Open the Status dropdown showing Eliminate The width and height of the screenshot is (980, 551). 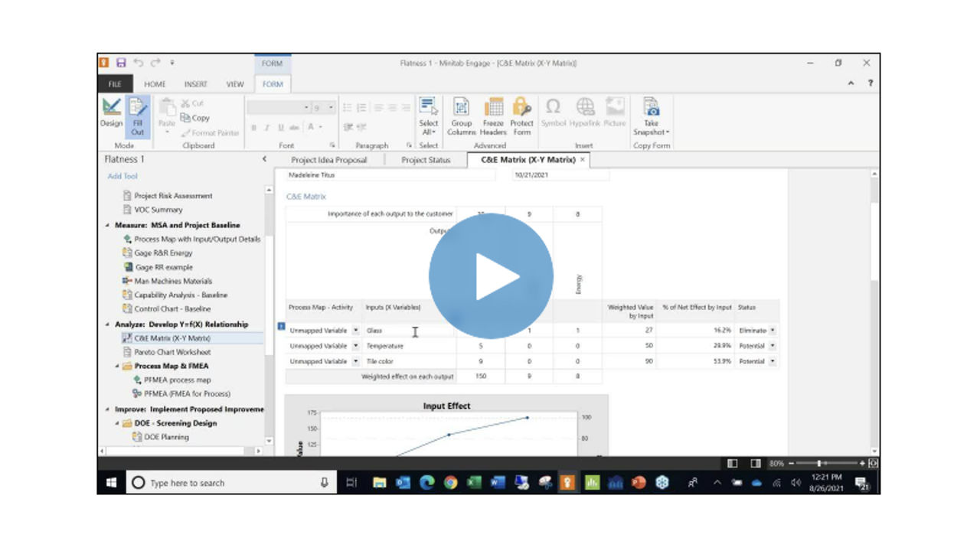(x=773, y=330)
